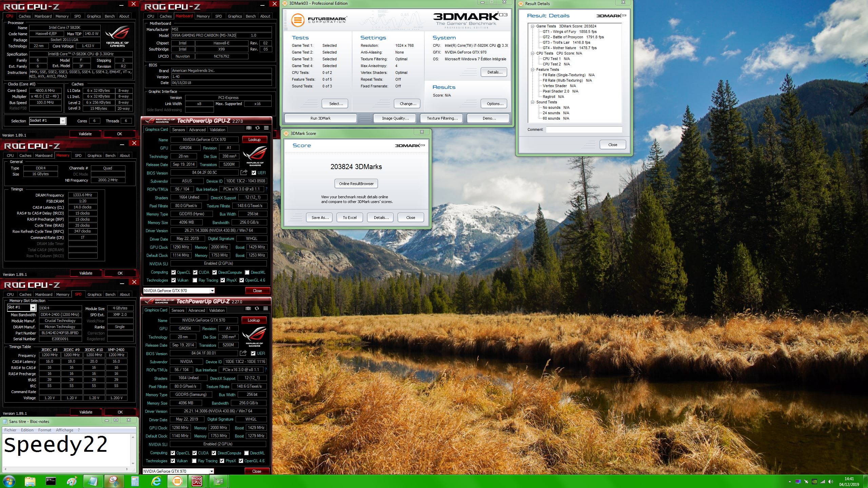Screen dimensions: 868x488
Task: Click the To Excel button
Action: point(350,218)
